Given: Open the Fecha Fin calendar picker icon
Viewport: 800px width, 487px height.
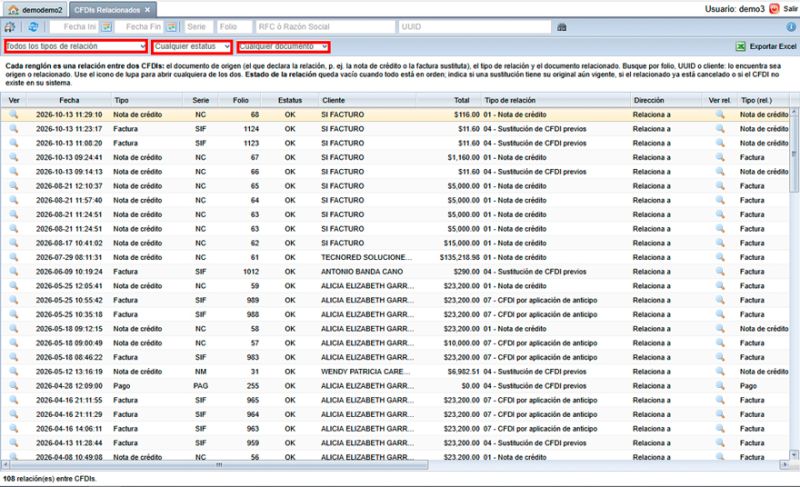Looking at the screenshot, I should [171, 27].
